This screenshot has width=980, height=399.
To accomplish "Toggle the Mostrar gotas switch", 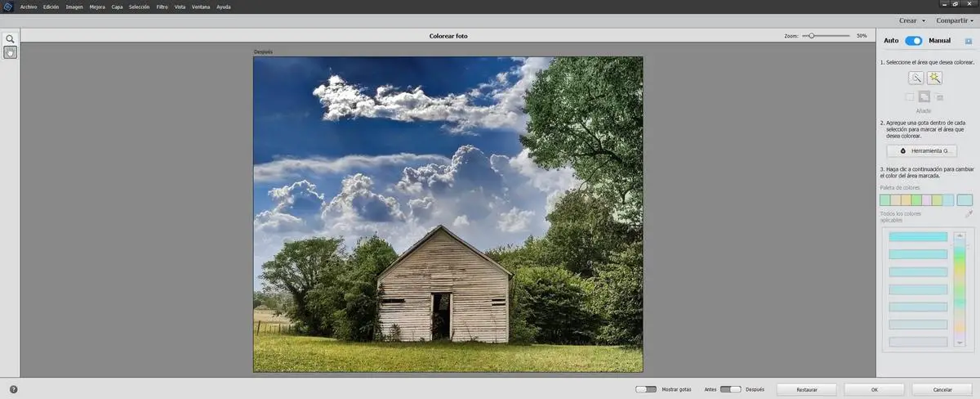I will 646,389.
